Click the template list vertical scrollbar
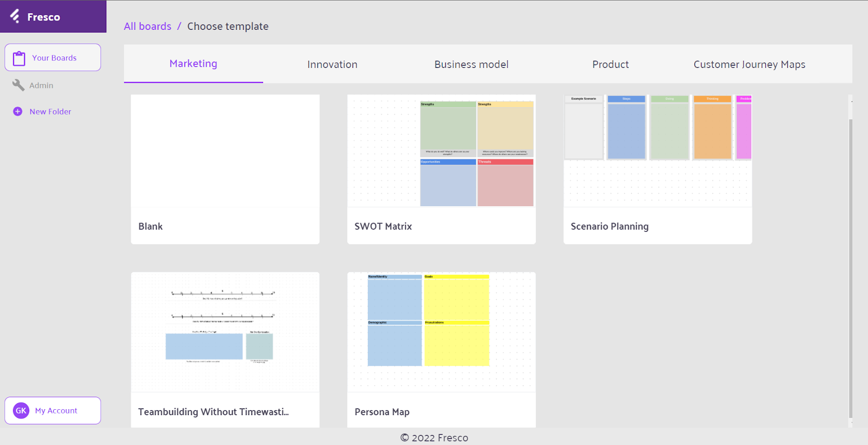 coord(851,269)
